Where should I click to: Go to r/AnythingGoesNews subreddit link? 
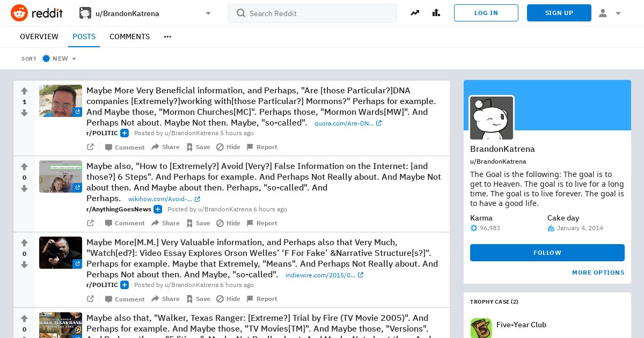point(119,209)
